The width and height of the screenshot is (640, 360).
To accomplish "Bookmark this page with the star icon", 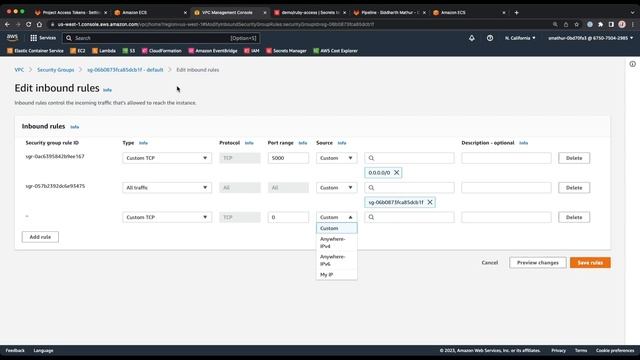I will (576, 24).
